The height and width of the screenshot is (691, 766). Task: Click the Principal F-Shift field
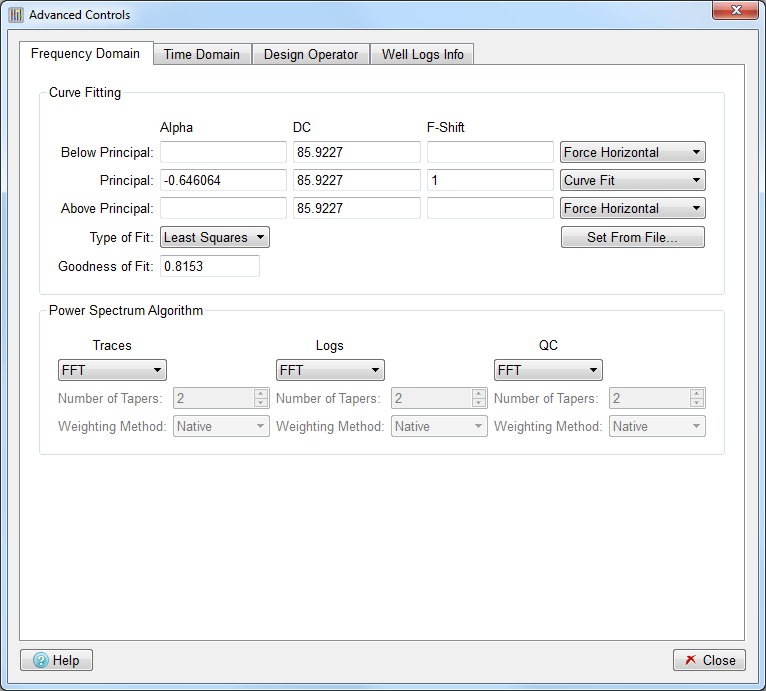(490, 180)
